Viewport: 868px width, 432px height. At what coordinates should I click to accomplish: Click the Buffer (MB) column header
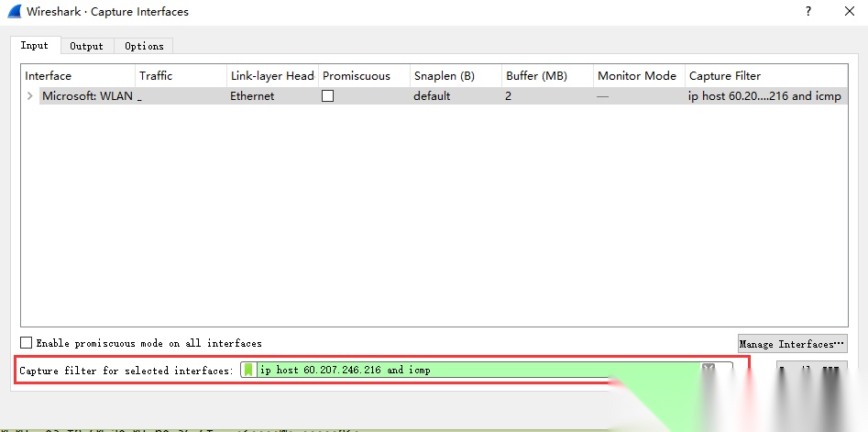pos(547,76)
